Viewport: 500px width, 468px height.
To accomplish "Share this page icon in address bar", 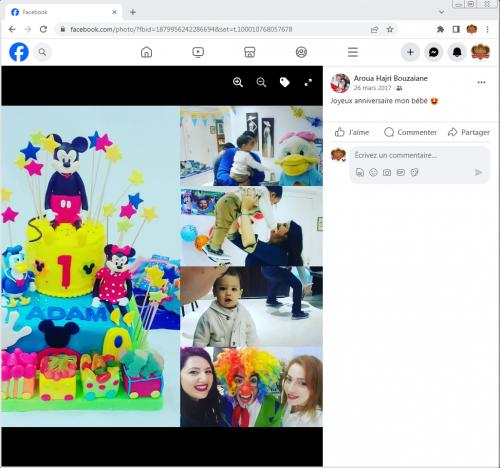I will (374, 29).
